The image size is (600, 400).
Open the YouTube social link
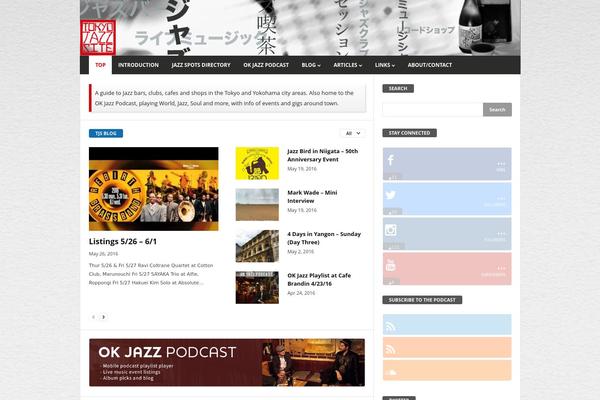447,268
